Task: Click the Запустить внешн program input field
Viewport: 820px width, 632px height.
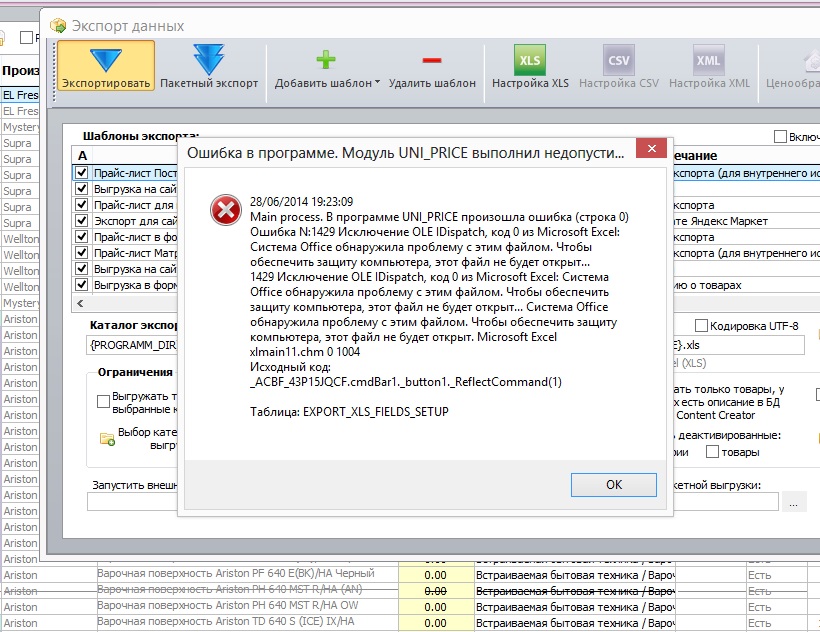Action: tap(132, 502)
